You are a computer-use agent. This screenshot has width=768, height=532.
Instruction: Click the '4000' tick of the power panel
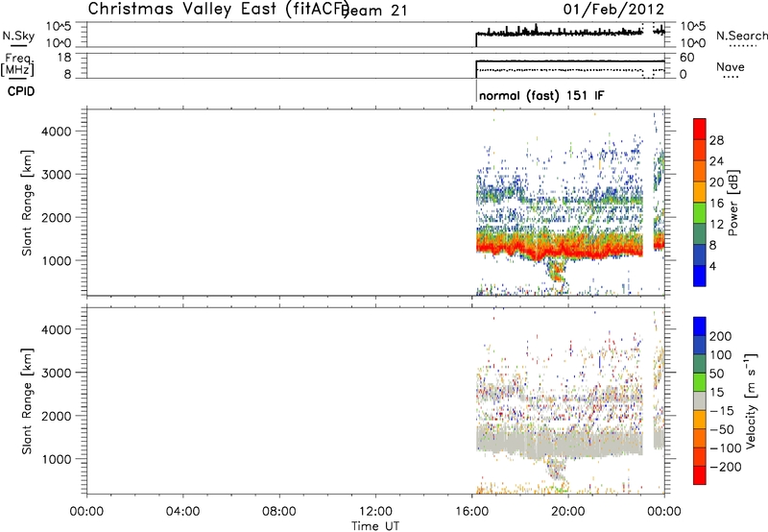(x=57, y=132)
